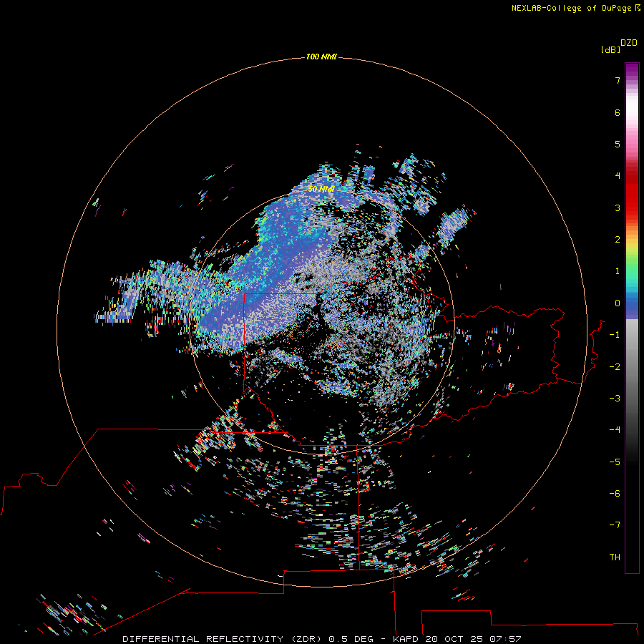The width and height of the screenshot is (644, 644).
Task: Click the 7 value on color scale
Action: point(618,80)
